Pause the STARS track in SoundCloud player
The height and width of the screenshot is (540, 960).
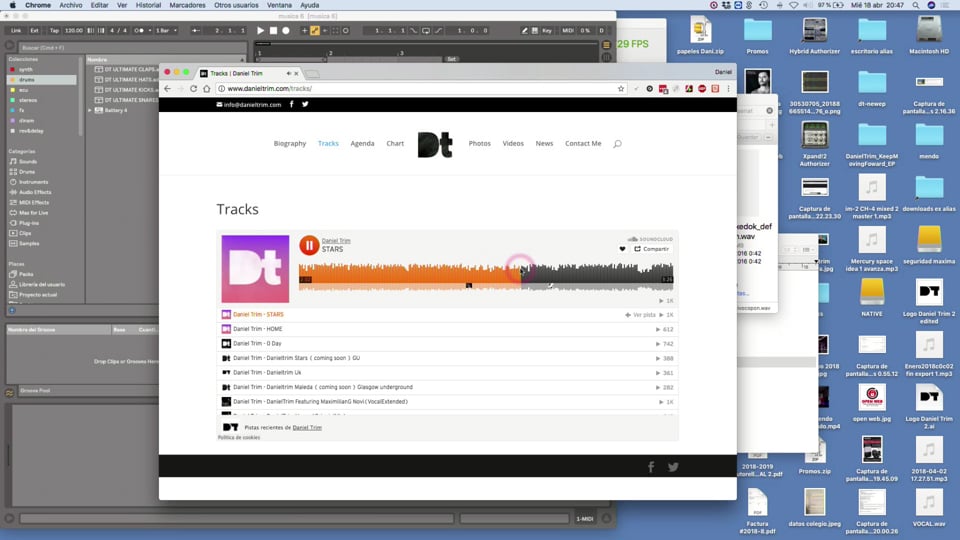(309, 246)
